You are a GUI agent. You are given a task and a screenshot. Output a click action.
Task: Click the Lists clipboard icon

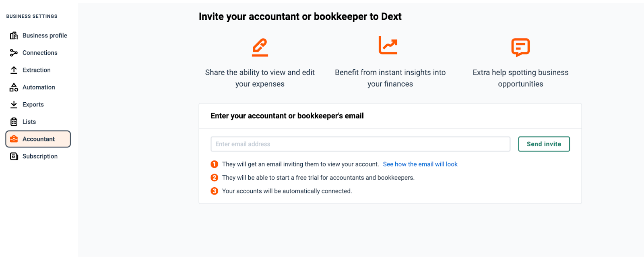coord(14,122)
